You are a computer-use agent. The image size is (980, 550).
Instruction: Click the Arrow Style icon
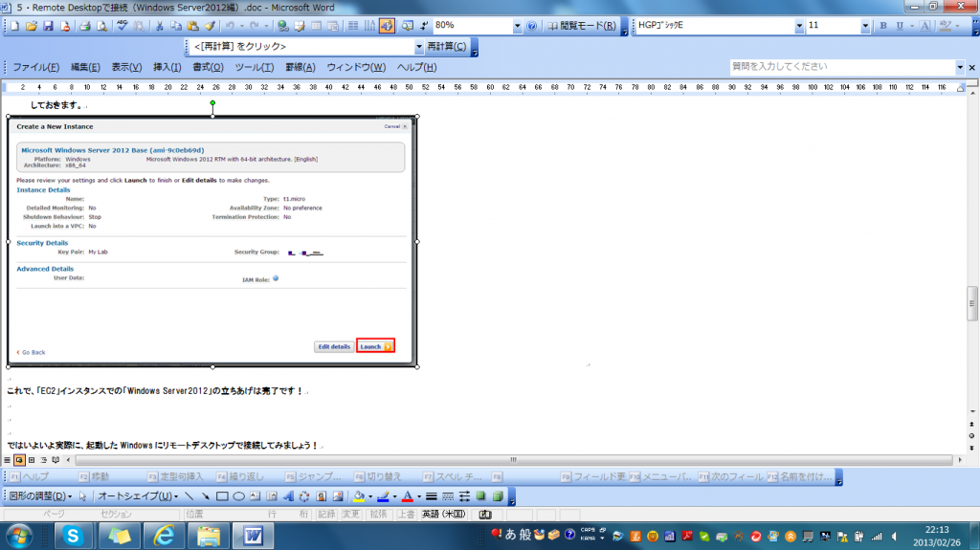[464, 496]
